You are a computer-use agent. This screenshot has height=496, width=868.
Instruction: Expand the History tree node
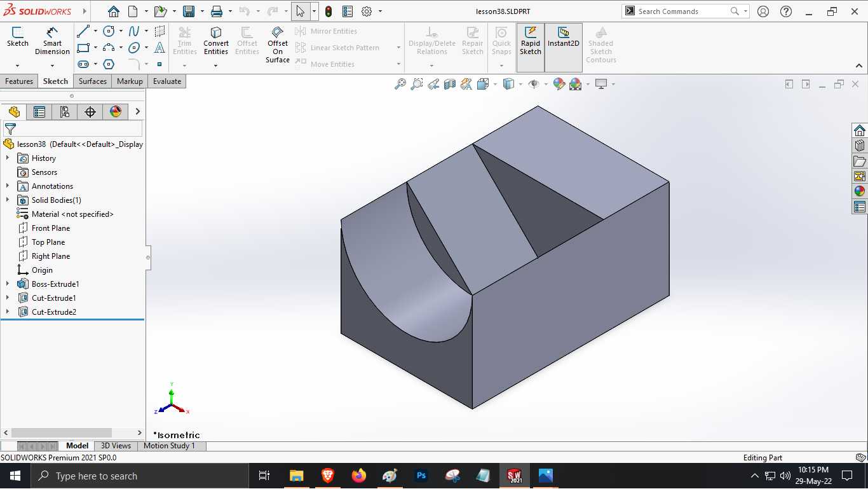click(8, 158)
